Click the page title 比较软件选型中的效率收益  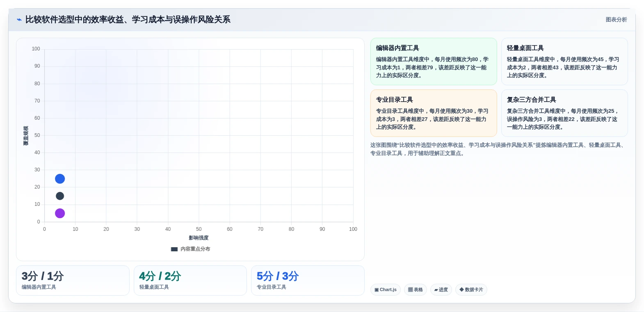tap(128, 20)
